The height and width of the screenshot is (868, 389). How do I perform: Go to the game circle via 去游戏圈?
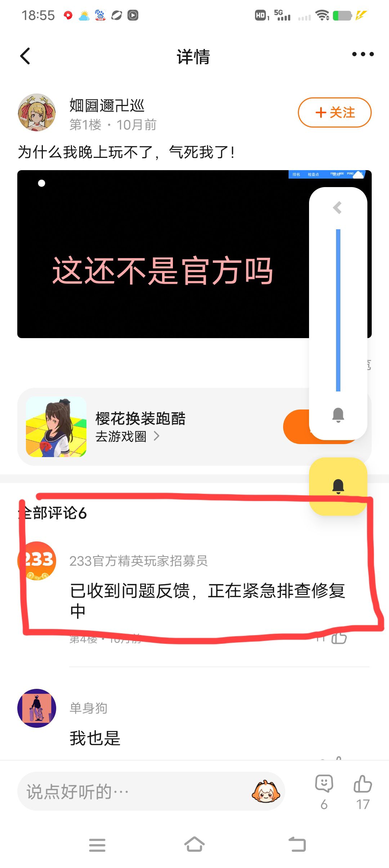point(121,437)
